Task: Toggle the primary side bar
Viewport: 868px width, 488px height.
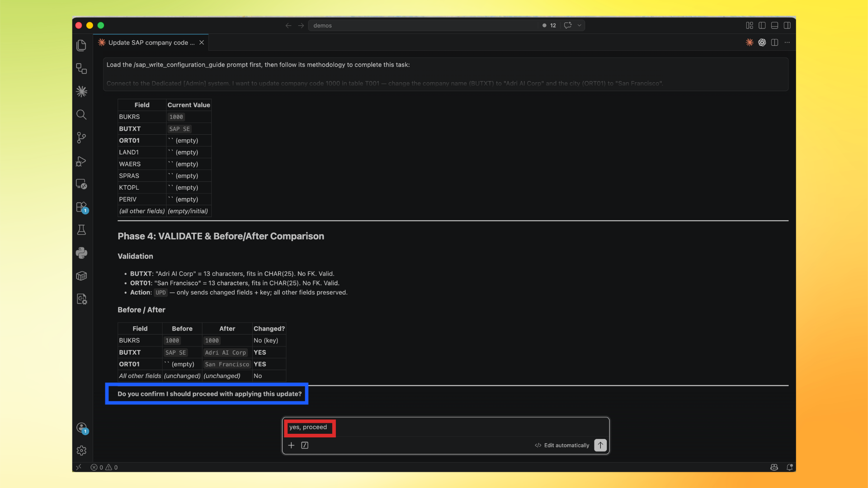Action: pyautogui.click(x=762, y=25)
